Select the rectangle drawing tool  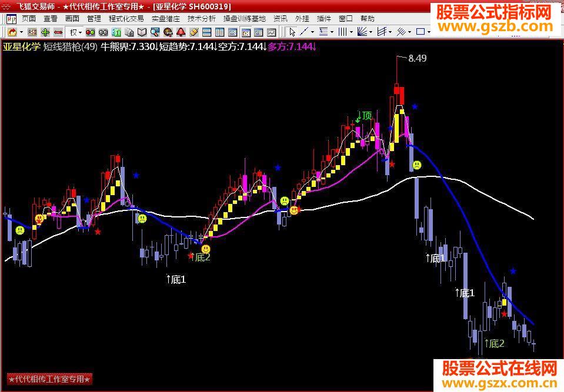[x=421, y=32]
